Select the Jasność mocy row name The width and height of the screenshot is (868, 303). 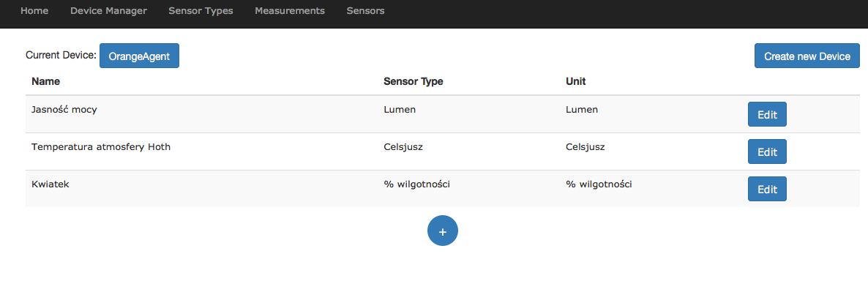click(64, 110)
